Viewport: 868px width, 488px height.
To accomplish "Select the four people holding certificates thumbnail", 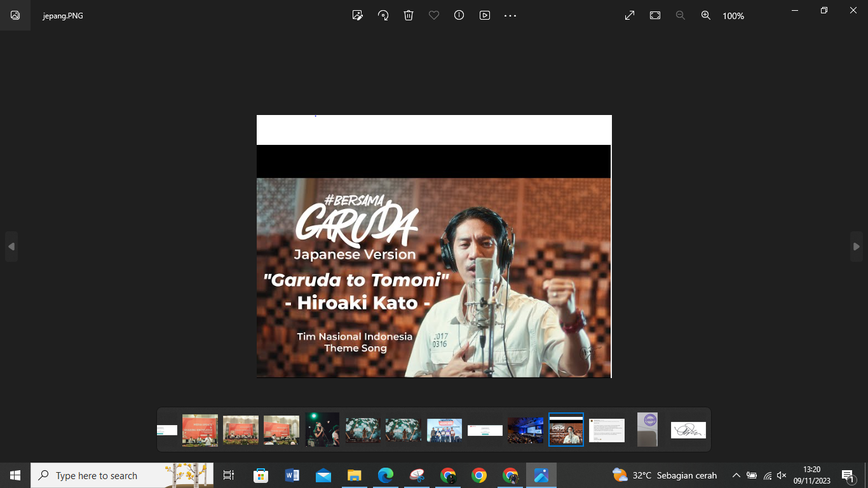I will point(444,430).
